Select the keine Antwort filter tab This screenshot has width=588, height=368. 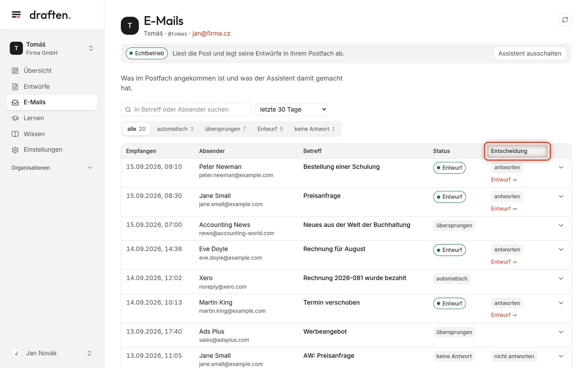pyautogui.click(x=315, y=129)
